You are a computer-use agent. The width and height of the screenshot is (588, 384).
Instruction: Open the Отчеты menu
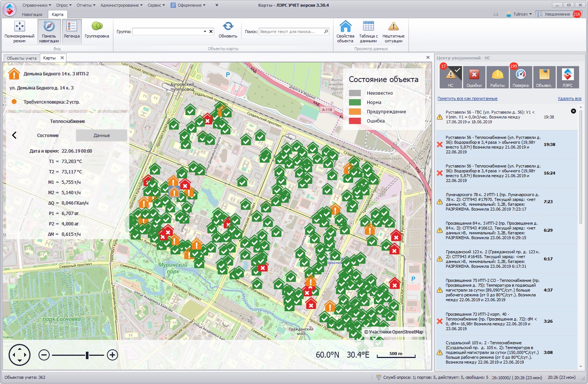point(86,5)
